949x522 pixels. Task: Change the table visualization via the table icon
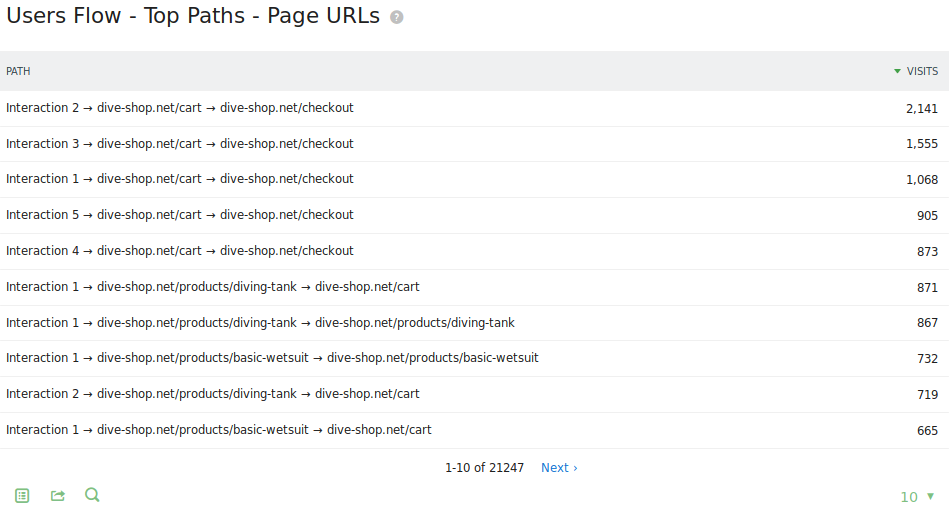pos(22,495)
